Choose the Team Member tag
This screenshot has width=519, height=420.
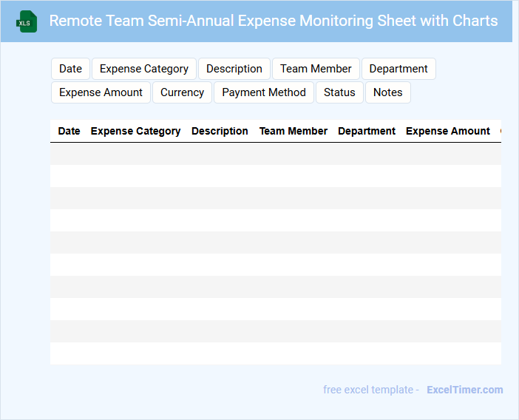(x=316, y=69)
